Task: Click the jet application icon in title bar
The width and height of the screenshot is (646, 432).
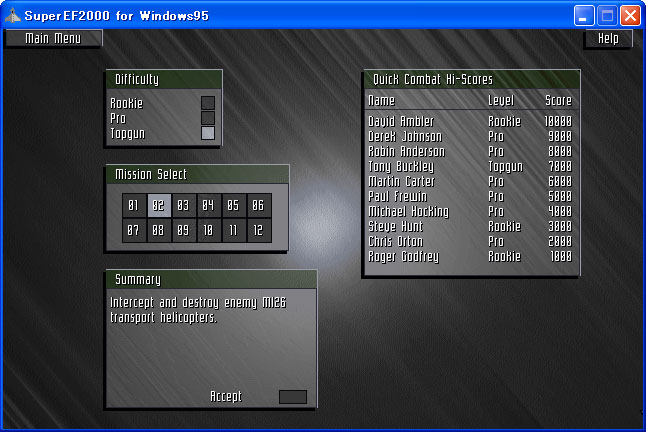Action: click(x=12, y=16)
